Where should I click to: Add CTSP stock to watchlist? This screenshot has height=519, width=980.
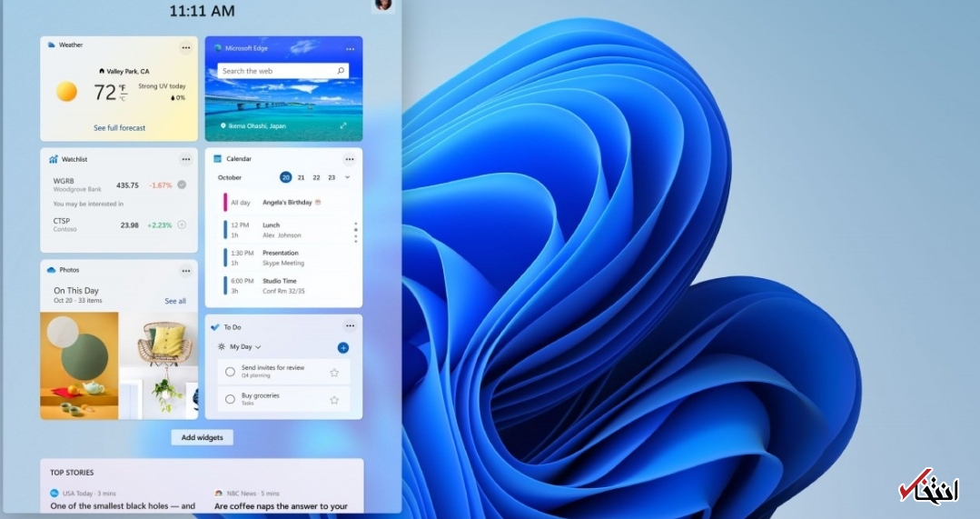tap(182, 225)
